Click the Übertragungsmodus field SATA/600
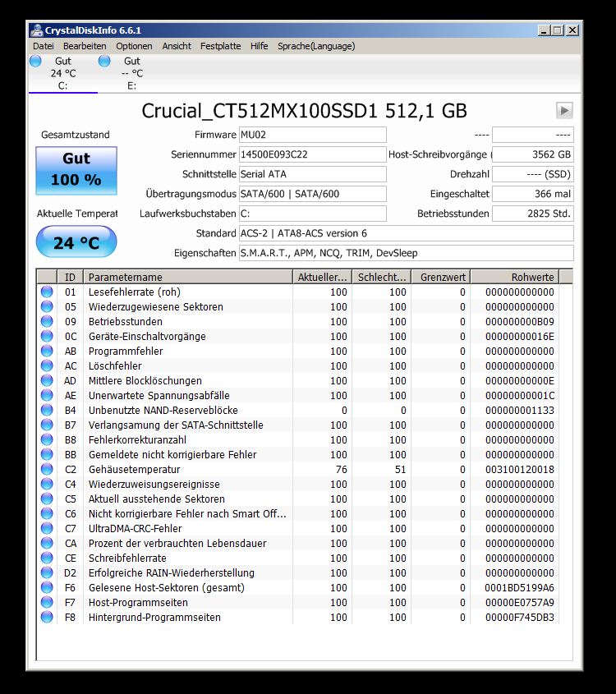Image resolution: width=616 pixels, height=694 pixels. tap(312, 194)
